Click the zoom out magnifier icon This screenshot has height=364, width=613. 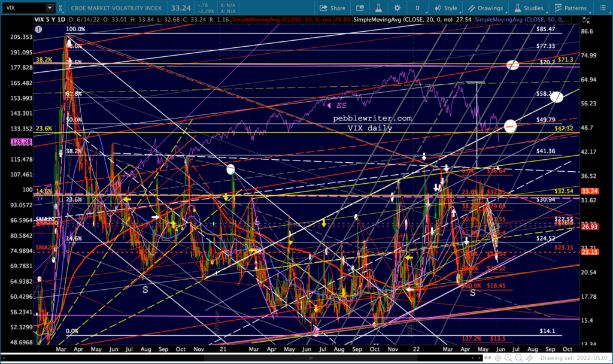[518, 358]
